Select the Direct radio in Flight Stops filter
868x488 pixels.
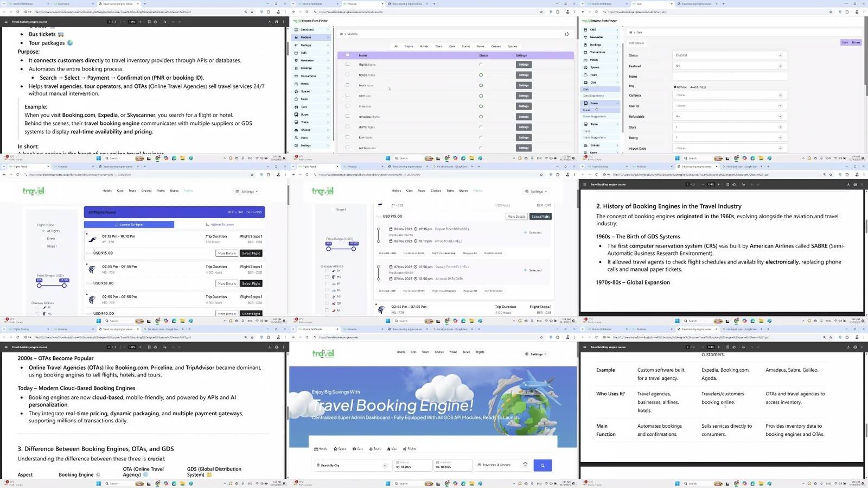coord(43,239)
